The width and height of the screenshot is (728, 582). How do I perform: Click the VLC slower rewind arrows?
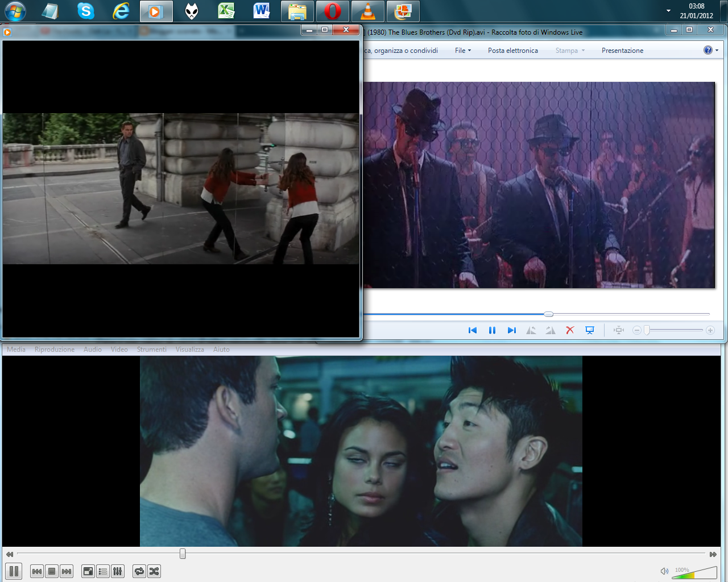coord(10,554)
